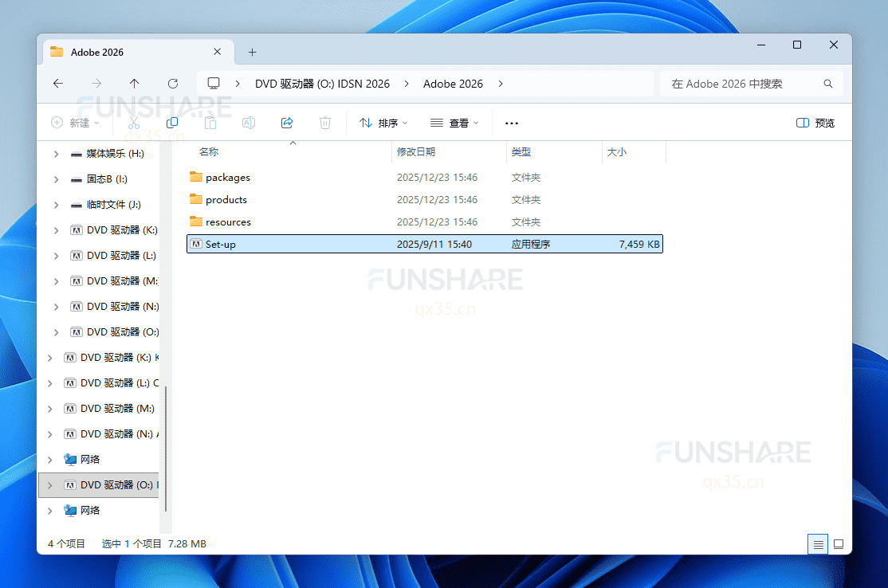Cut the selected file using scissors icon
Screen dimensions: 888x588
[x=134, y=123]
